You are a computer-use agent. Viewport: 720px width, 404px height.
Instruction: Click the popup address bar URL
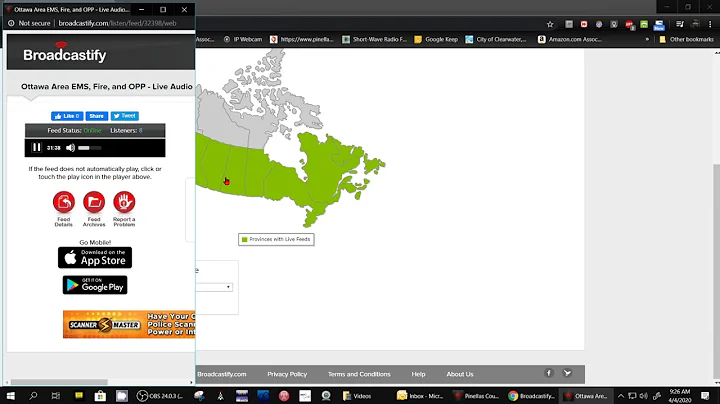point(118,23)
